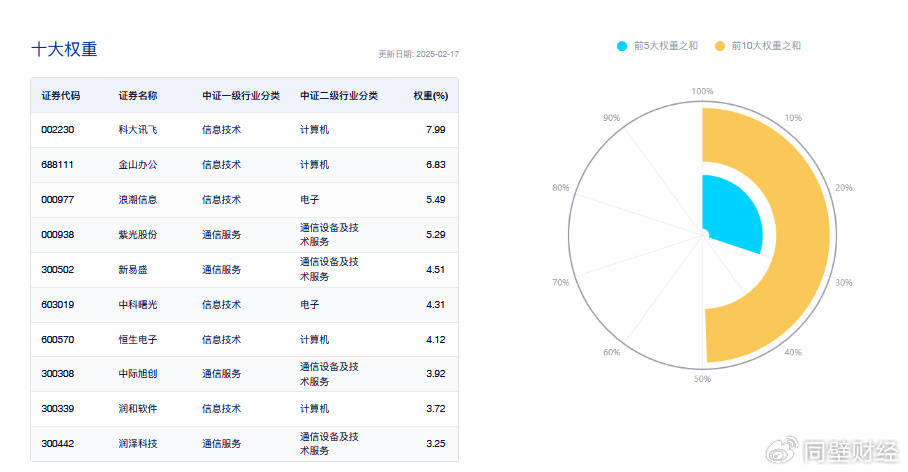The width and height of the screenshot is (908, 472).
Task: Select stock name 新易盛
Action: tap(133, 269)
